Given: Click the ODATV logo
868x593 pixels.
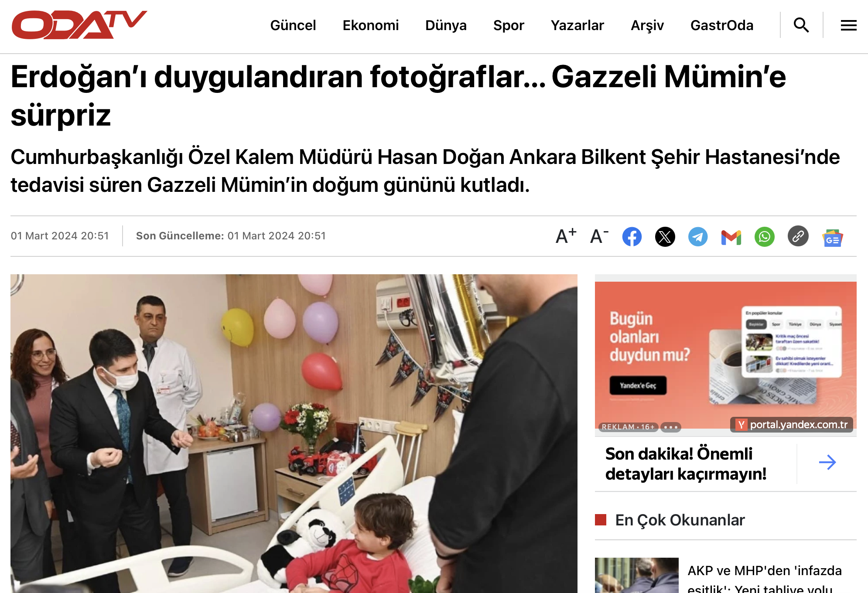Looking at the screenshot, I should click(x=79, y=25).
